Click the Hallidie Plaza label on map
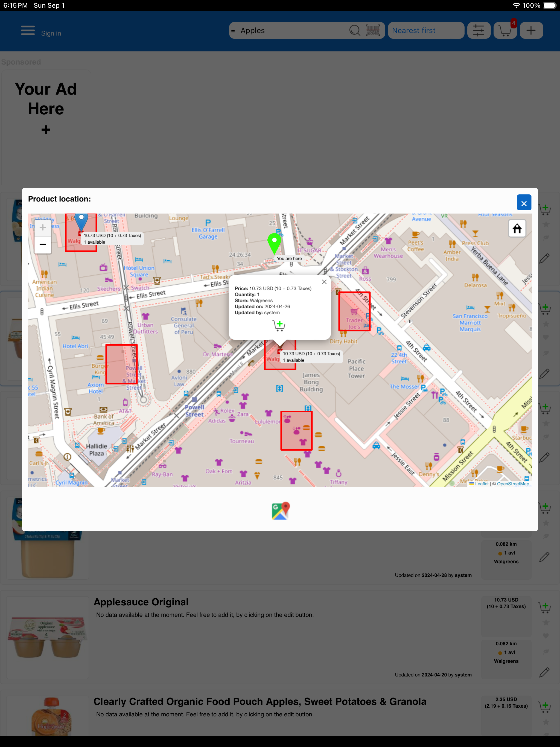The image size is (560, 747). click(96, 450)
